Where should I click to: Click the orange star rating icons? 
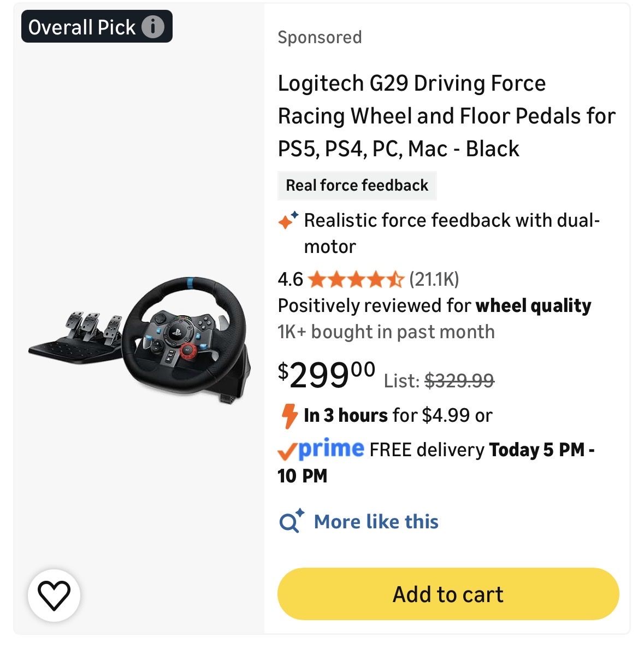356,280
